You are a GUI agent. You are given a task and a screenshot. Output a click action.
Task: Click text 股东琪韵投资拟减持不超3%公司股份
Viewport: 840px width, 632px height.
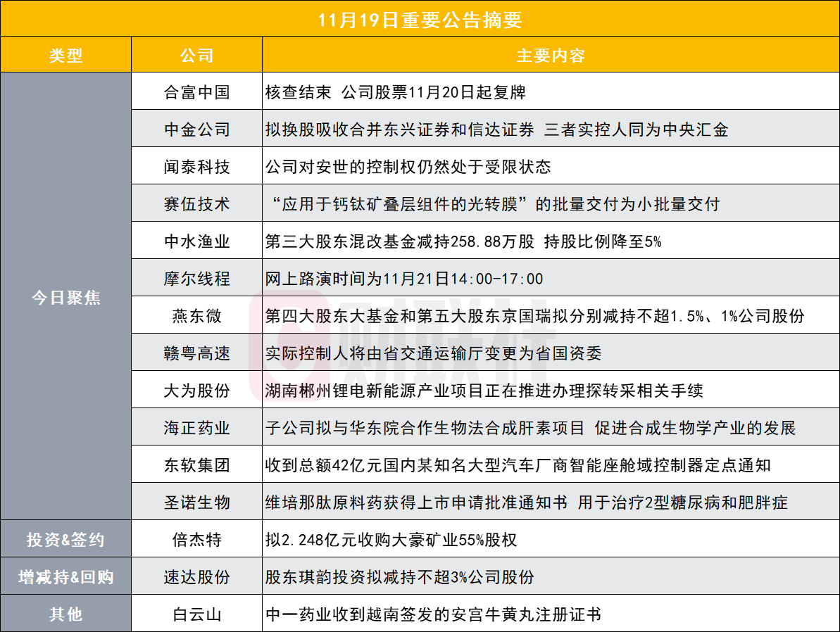point(400,577)
